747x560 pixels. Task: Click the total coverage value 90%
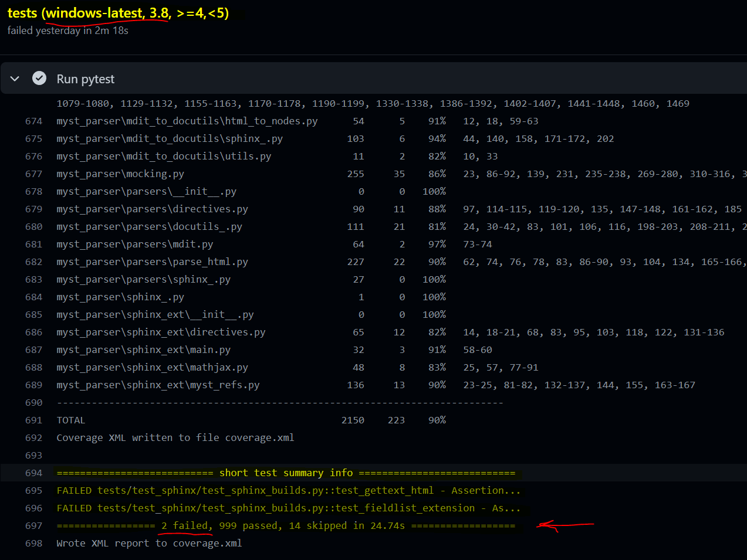[437, 420]
